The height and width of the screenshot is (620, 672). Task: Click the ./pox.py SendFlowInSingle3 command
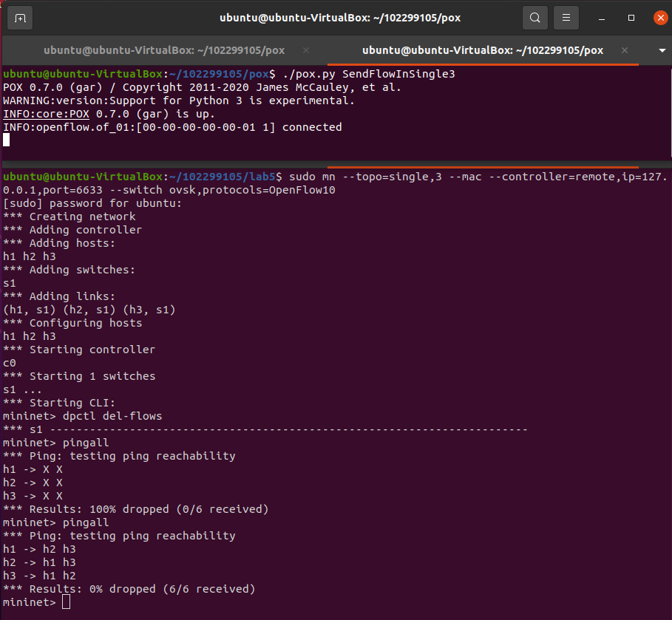(x=369, y=74)
